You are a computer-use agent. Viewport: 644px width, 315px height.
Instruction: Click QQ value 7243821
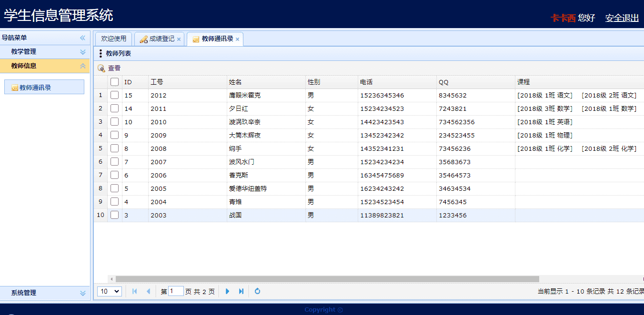coord(453,108)
